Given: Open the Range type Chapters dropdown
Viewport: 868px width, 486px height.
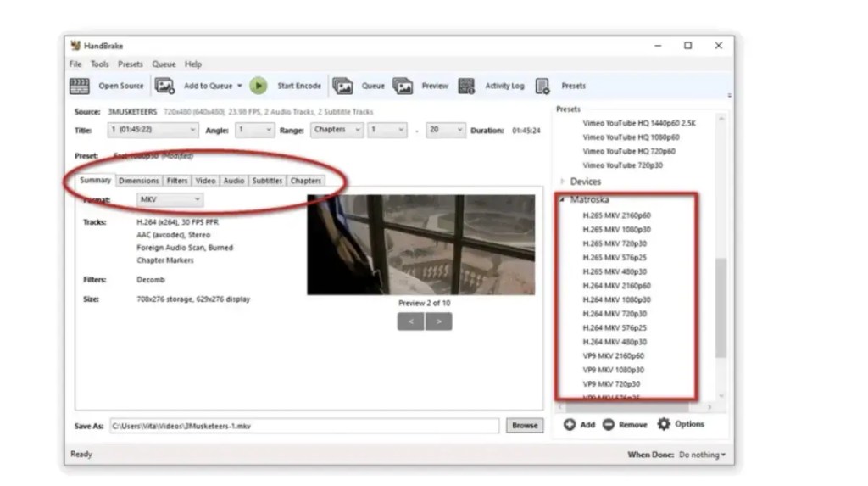Looking at the screenshot, I should click(337, 131).
